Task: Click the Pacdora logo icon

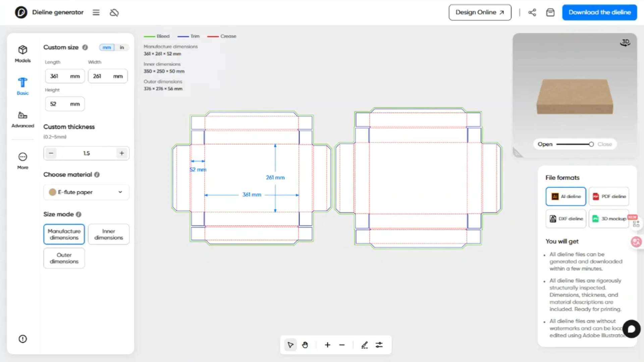Action: tap(21, 12)
